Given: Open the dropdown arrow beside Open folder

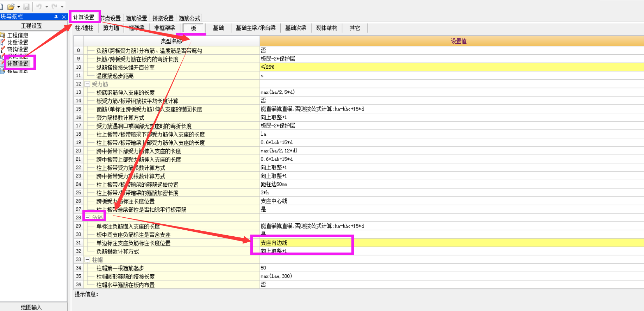Looking at the screenshot, I should click(x=19, y=7).
